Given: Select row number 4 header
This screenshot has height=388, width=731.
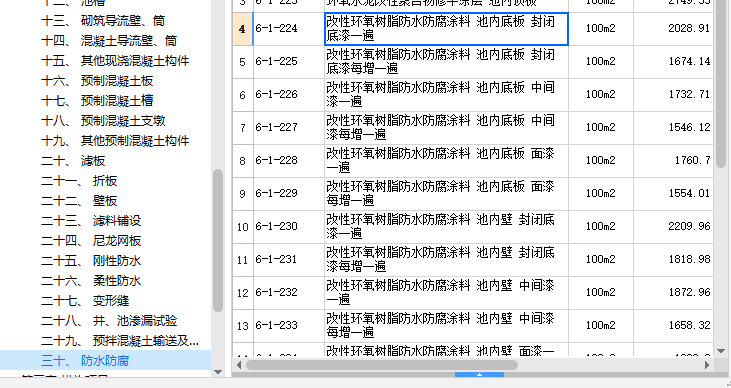Looking at the screenshot, I should pos(242,29).
